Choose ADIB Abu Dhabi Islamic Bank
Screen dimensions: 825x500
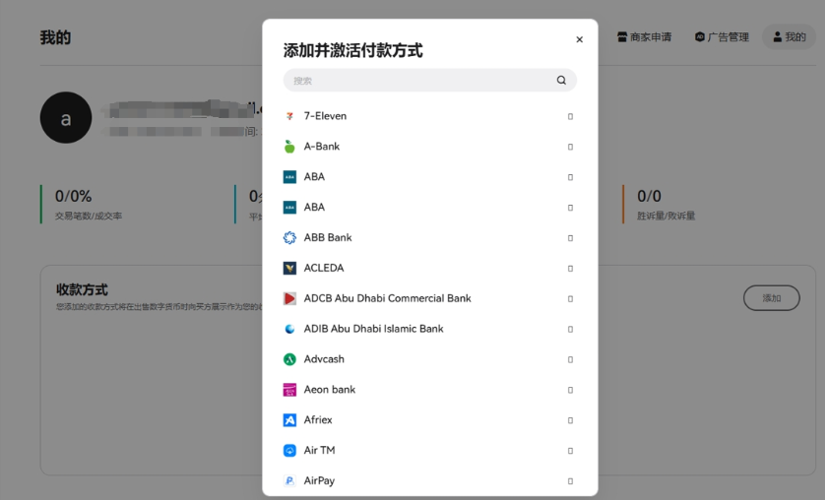pos(430,329)
